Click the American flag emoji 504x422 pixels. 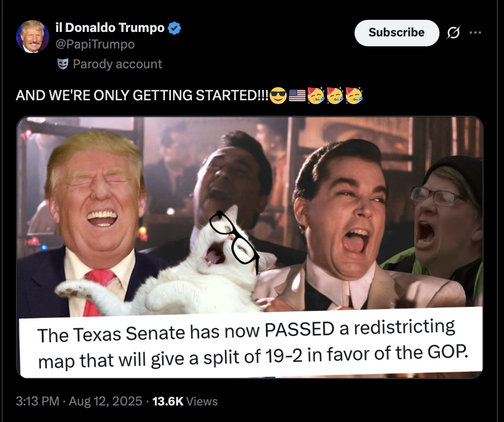click(x=297, y=95)
